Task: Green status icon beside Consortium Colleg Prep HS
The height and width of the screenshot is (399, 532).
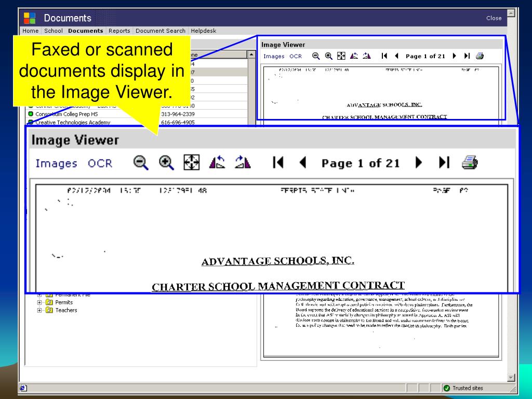Action: 31,114
